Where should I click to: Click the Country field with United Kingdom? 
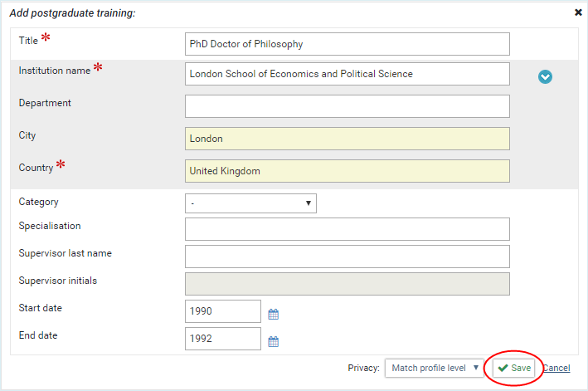347,171
